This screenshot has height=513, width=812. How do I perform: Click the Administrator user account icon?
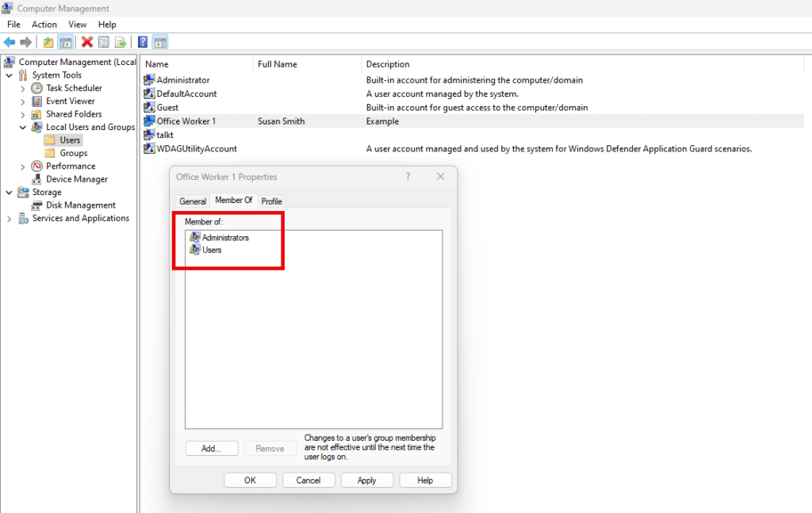[149, 80]
